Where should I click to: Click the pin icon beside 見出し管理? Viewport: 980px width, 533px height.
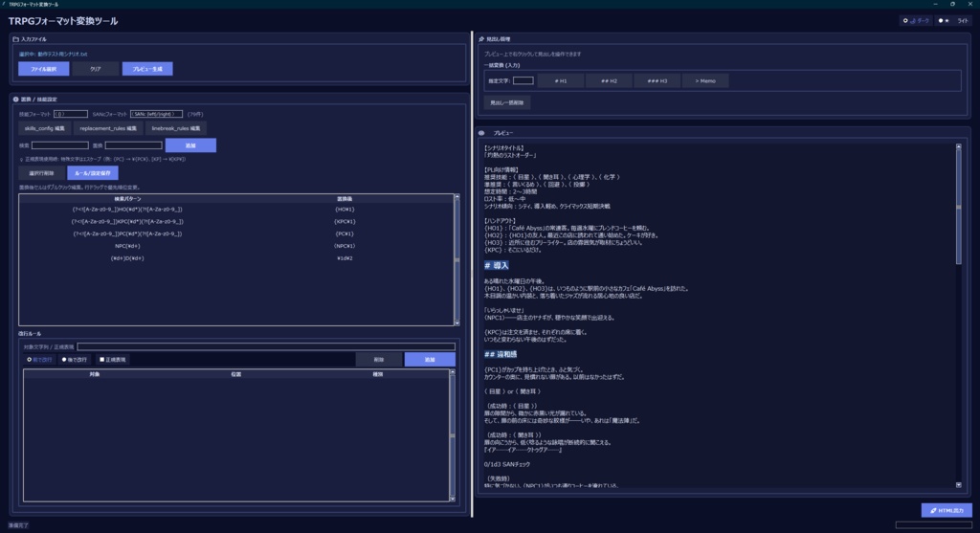click(481, 39)
